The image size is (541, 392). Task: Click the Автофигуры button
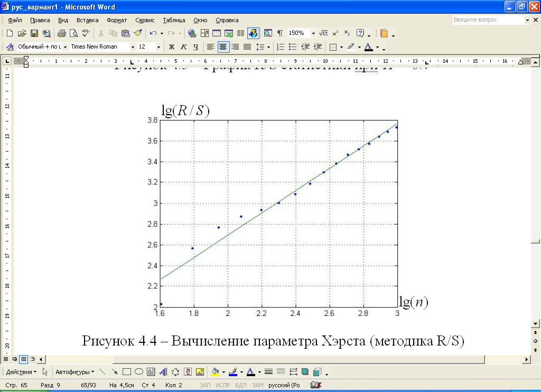pyautogui.click(x=74, y=372)
